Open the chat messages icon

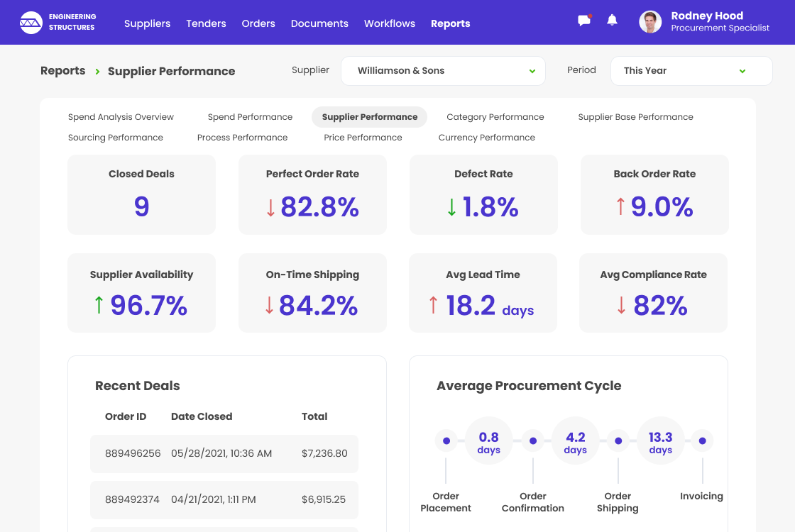point(584,21)
